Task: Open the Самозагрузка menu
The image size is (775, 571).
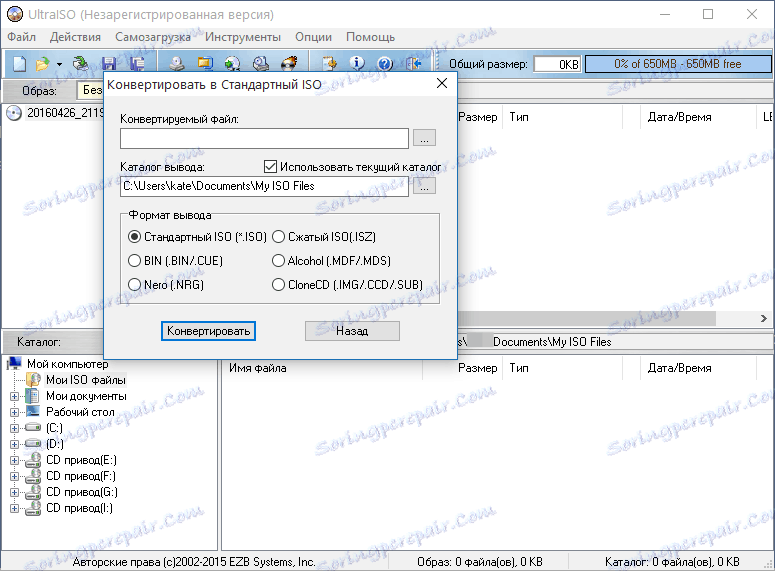Action: point(153,37)
